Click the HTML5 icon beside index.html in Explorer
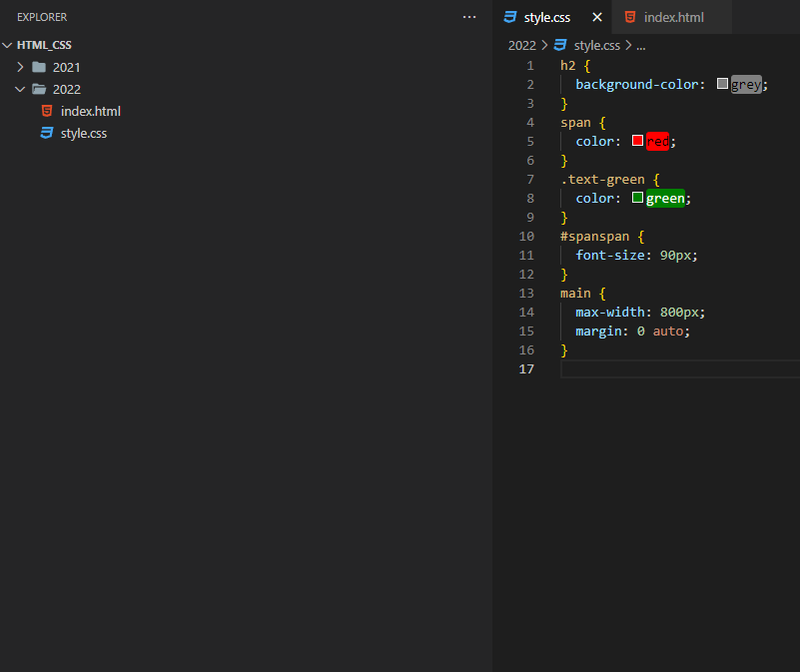Screen dimensions: 800x672 [x=46, y=111]
